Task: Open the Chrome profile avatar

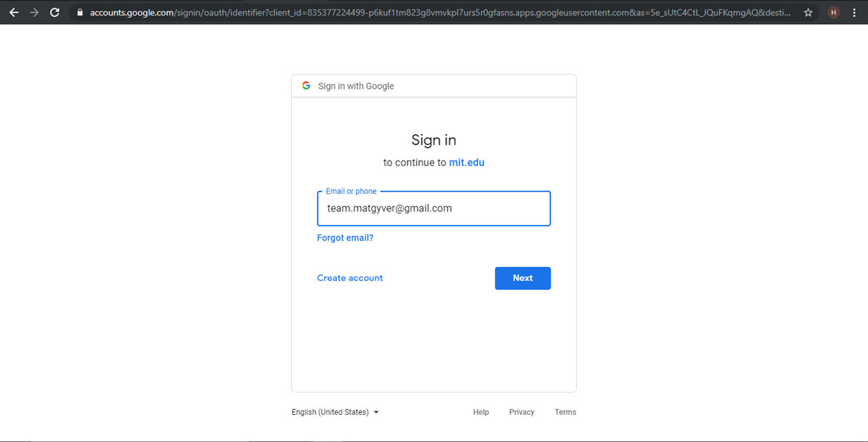Action: click(x=833, y=12)
